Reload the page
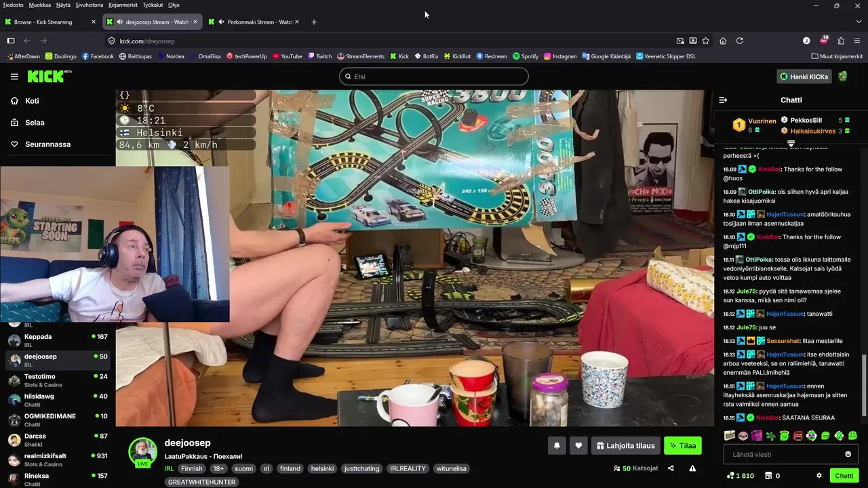Screen dimensions: 868x488 [x=739, y=41]
